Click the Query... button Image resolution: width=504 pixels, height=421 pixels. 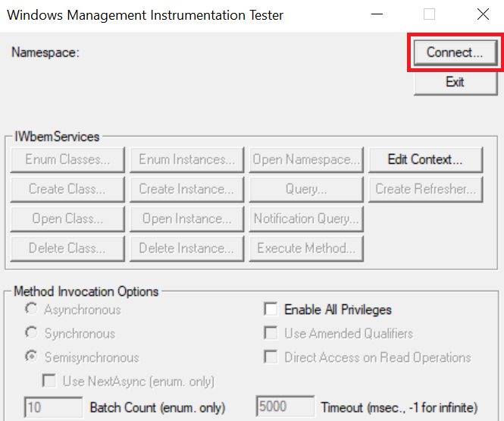[305, 189]
